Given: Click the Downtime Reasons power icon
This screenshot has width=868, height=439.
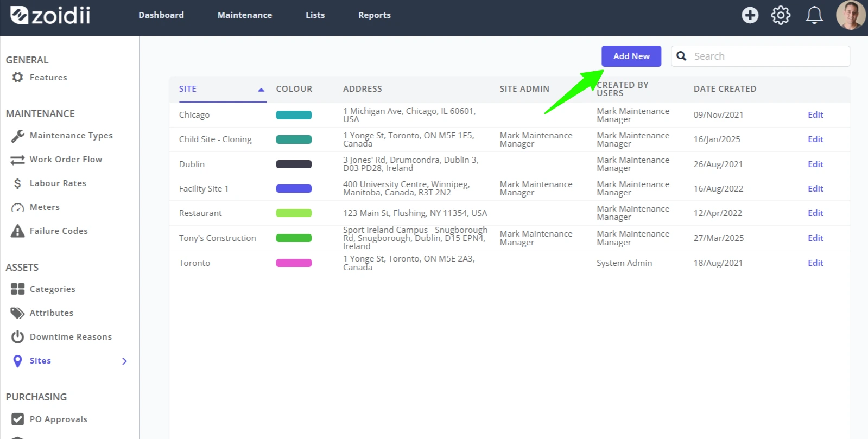Looking at the screenshot, I should tap(17, 337).
